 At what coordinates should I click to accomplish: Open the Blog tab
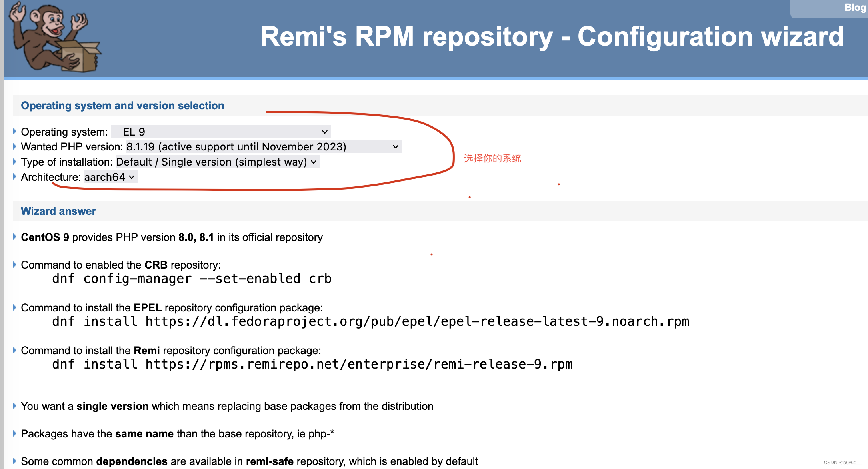[x=855, y=8]
